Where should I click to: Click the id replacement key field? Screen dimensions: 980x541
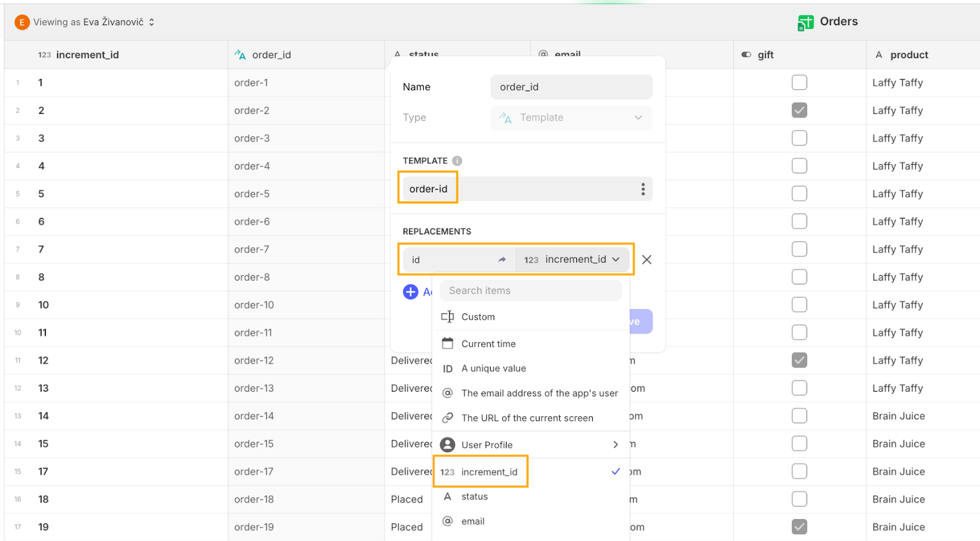pyautogui.click(x=459, y=259)
